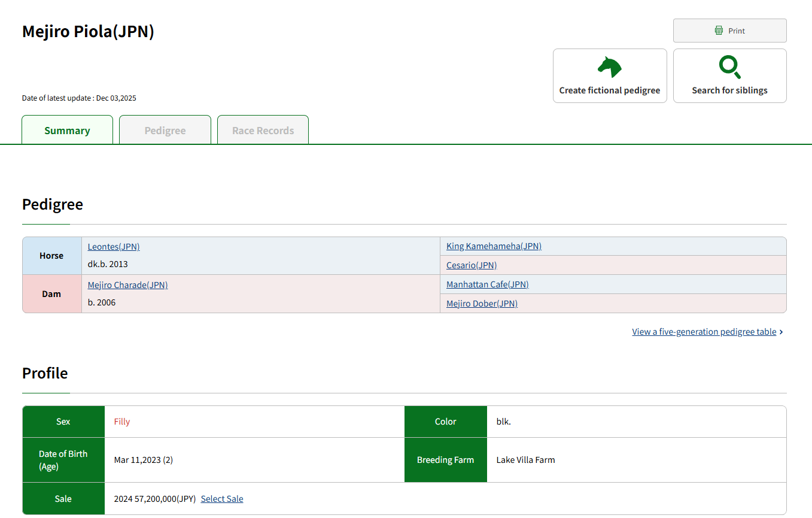The height and width of the screenshot is (518, 812).
Task: Click the date of latest update text
Action: (79, 98)
